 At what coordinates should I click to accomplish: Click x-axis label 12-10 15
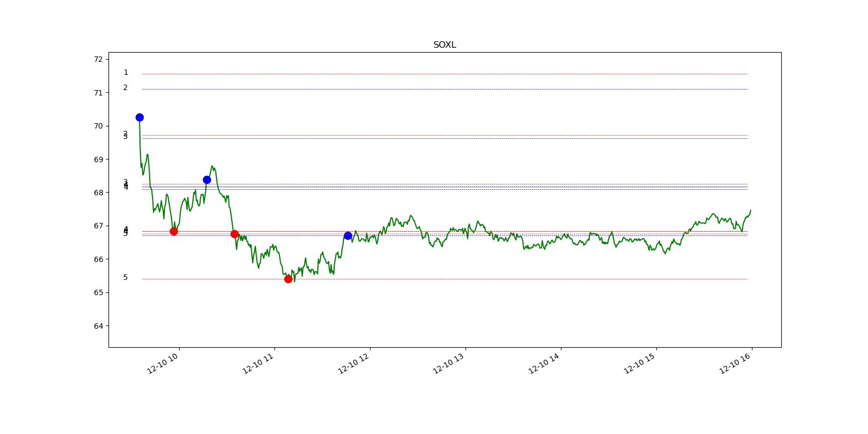tap(640, 363)
